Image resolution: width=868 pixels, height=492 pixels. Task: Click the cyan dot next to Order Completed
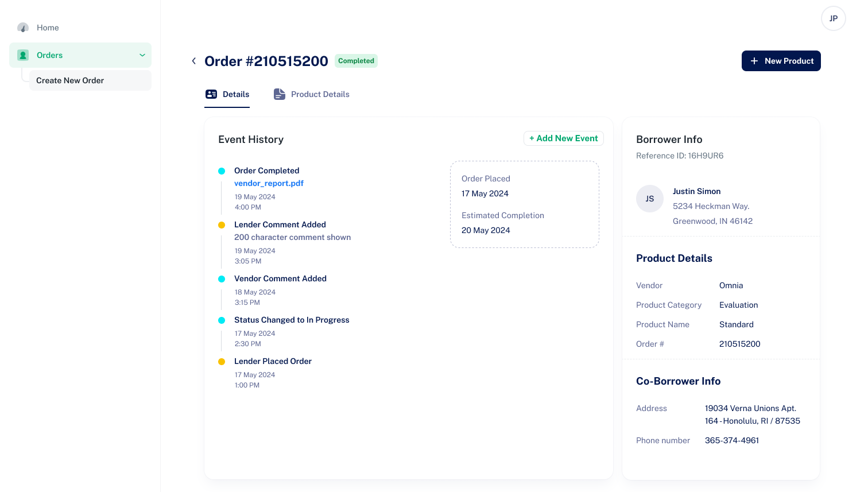tap(222, 171)
